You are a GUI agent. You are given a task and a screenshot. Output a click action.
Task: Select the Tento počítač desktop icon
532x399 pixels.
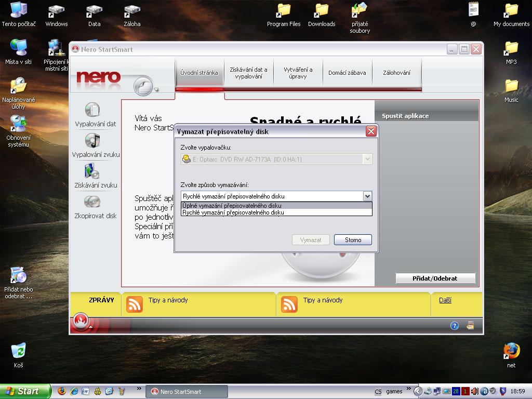tap(19, 14)
